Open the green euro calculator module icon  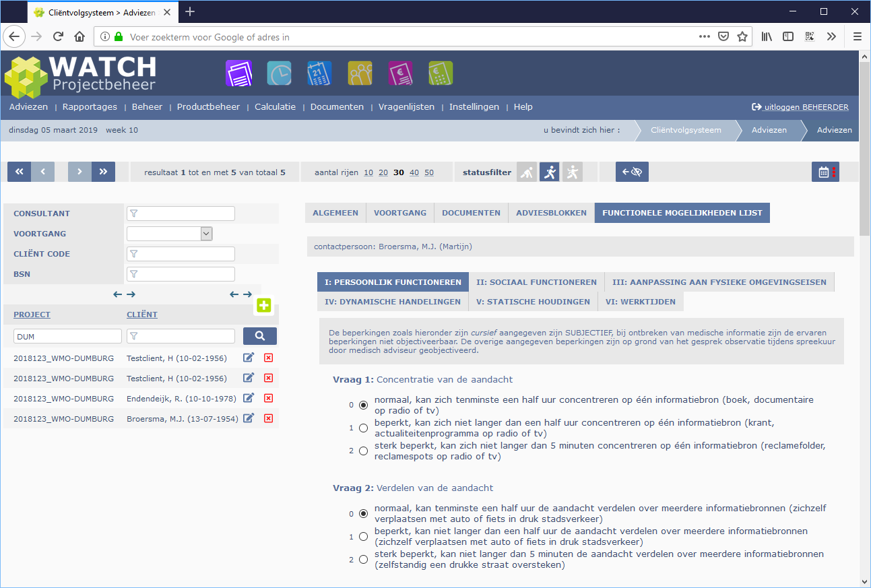point(441,73)
